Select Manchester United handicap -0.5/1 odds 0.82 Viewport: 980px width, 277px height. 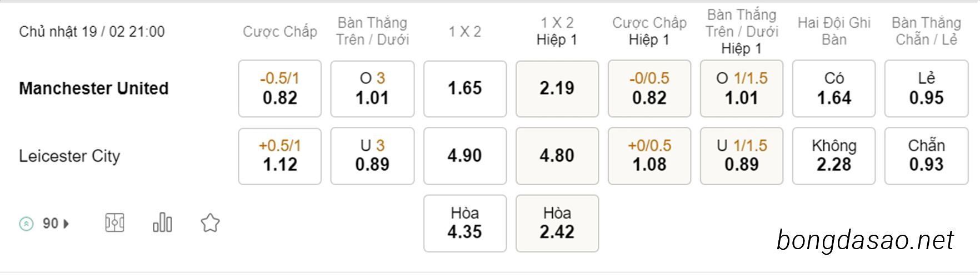(x=280, y=88)
